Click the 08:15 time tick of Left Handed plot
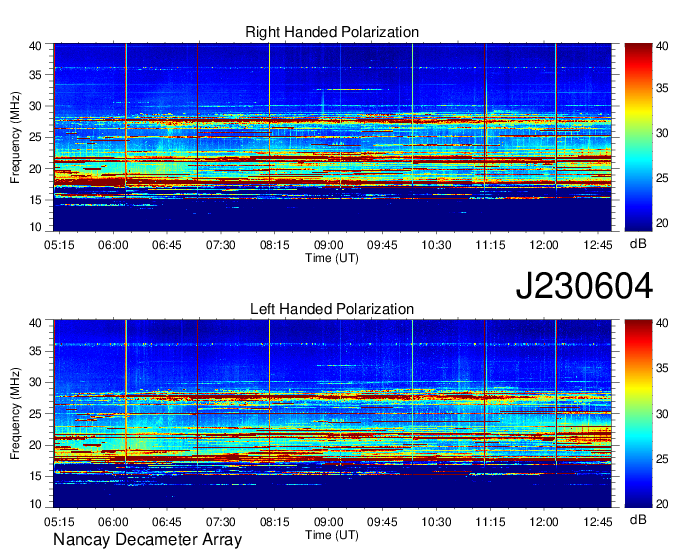The height and width of the screenshot is (552, 680). (x=275, y=522)
